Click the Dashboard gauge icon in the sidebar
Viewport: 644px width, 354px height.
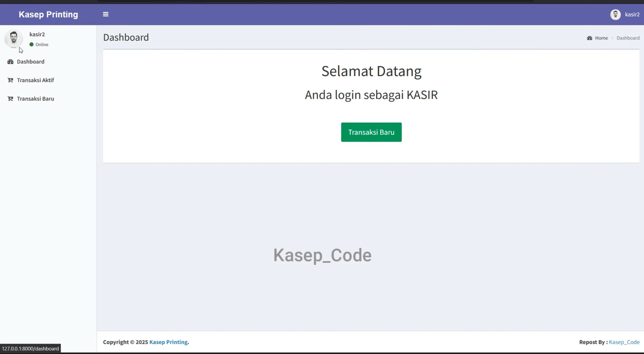[10, 62]
